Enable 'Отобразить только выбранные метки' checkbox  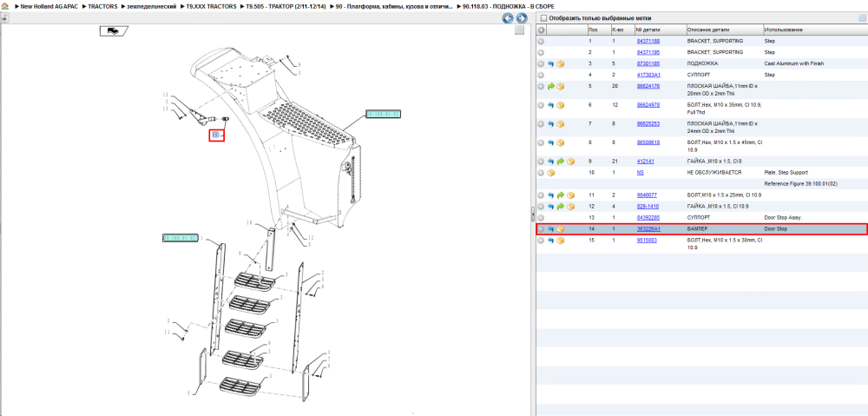coord(543,18)
